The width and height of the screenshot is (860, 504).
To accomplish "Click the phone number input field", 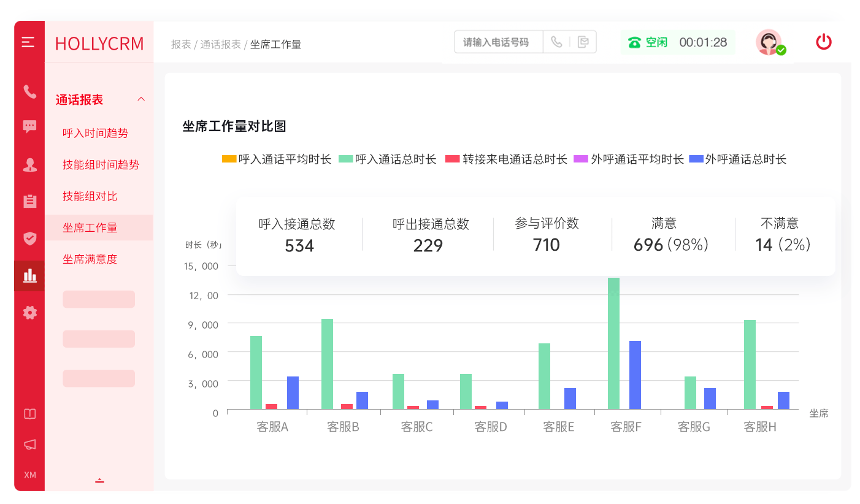I will point(498,42).
